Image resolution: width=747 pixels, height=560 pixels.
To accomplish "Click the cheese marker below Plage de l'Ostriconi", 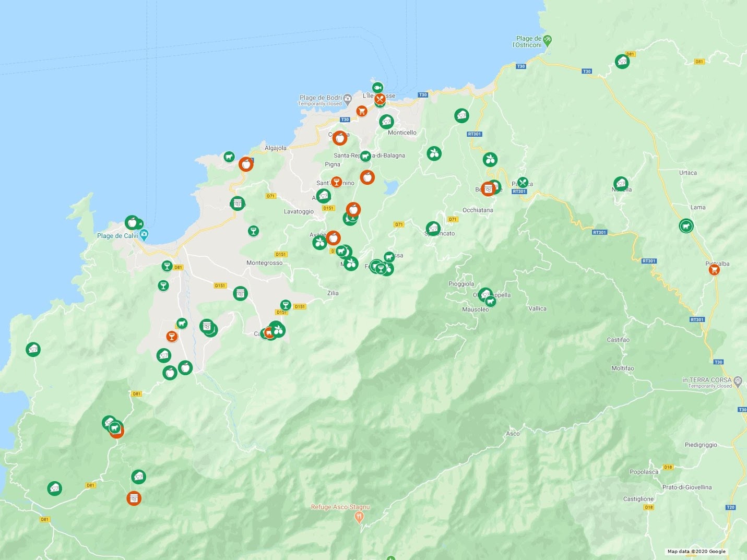I will pyautogui.click(x=622, y=62).
